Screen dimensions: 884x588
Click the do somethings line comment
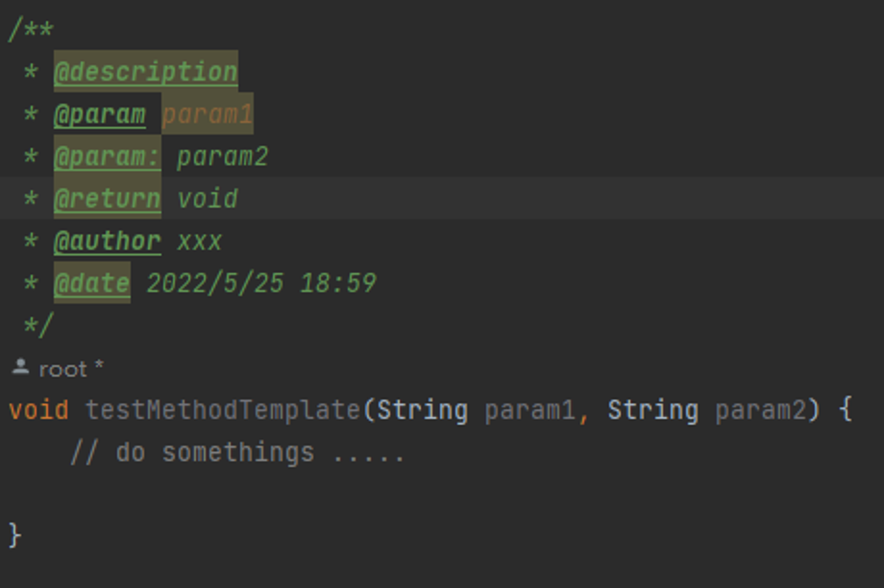237,453
